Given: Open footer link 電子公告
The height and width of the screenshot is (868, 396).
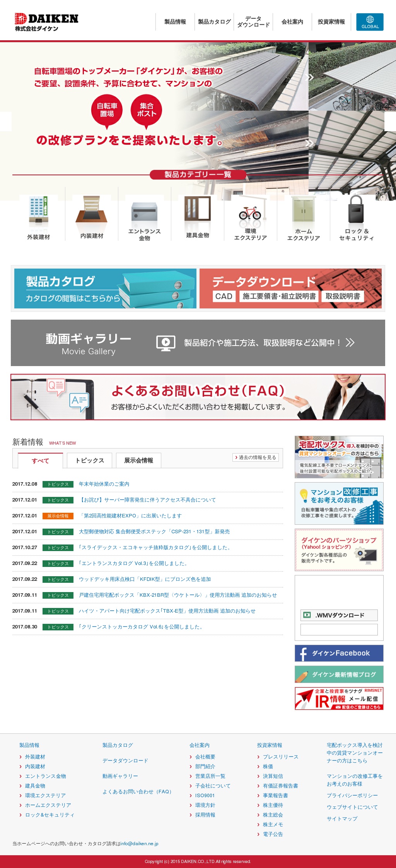Looking at the screenshot, I should 273,834.
